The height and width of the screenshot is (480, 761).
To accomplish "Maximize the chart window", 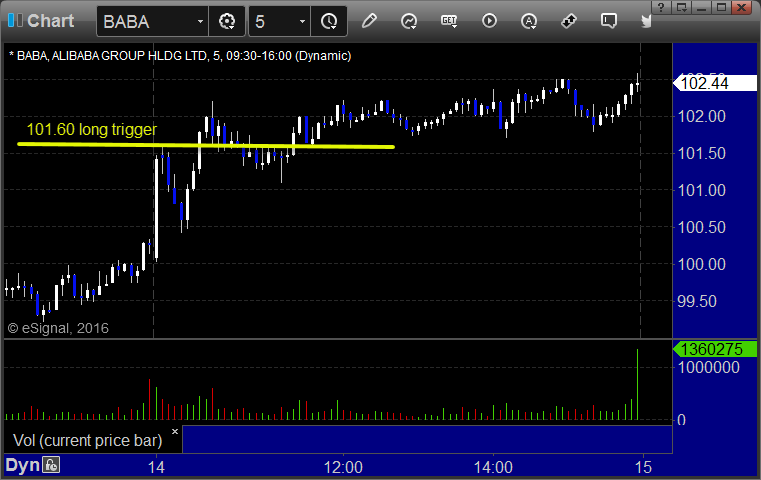I will [x=722, y=7].
